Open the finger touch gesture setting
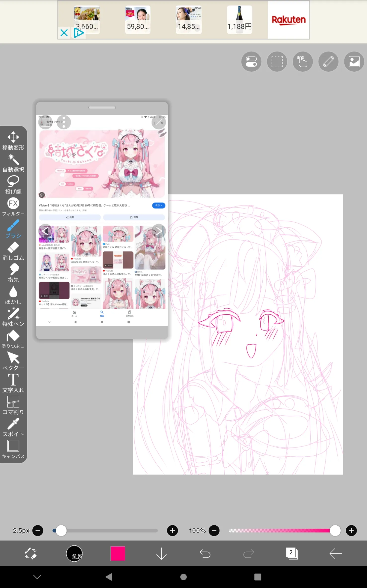The width and height of the screenshot is (367, 588). click(303, 62)
